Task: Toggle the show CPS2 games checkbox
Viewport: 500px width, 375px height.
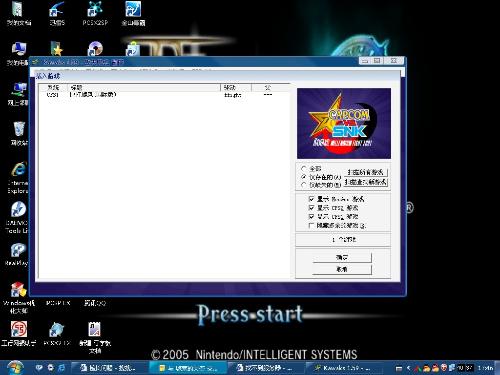Action: (x=311, y=217)
